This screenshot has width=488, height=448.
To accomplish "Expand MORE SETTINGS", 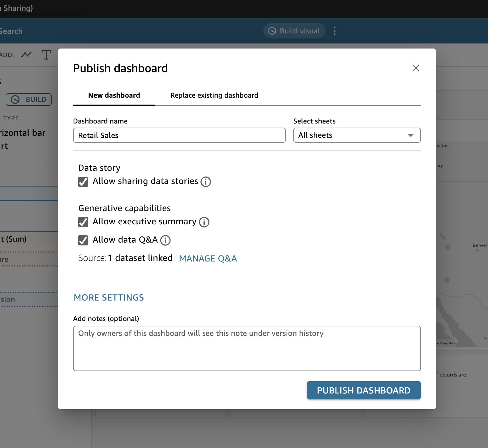I will (109, 297).
